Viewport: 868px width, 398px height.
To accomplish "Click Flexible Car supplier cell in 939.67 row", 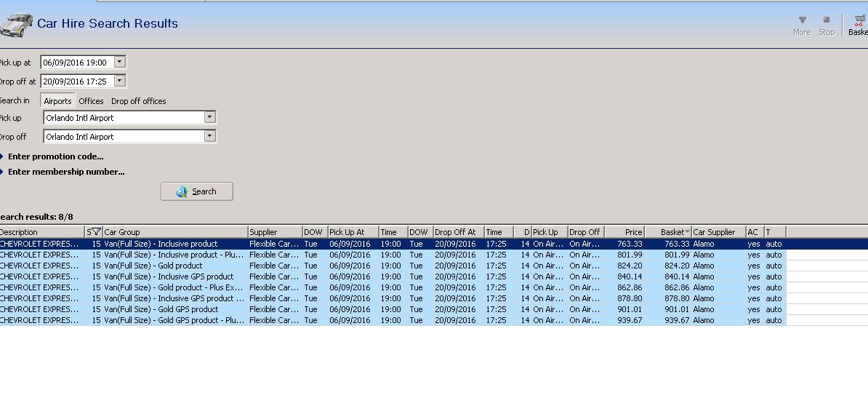I will pos(274,320).
